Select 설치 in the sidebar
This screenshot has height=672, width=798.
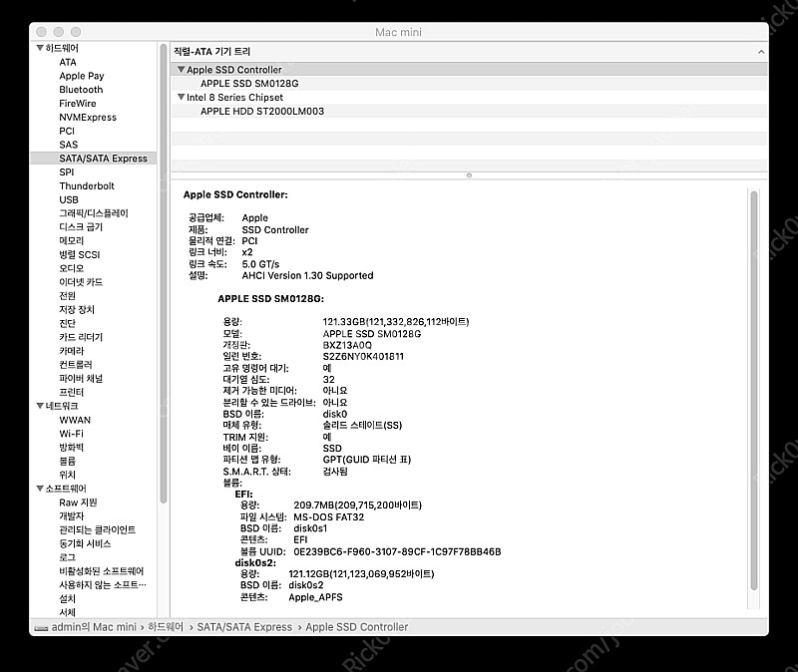point(67,598)
